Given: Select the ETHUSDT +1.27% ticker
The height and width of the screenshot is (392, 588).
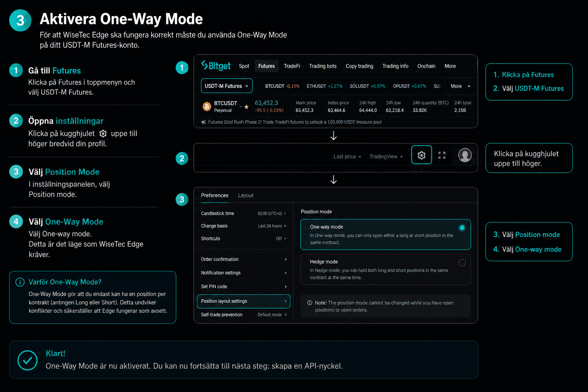Looking at the screenshot, I should coord(324,86).
